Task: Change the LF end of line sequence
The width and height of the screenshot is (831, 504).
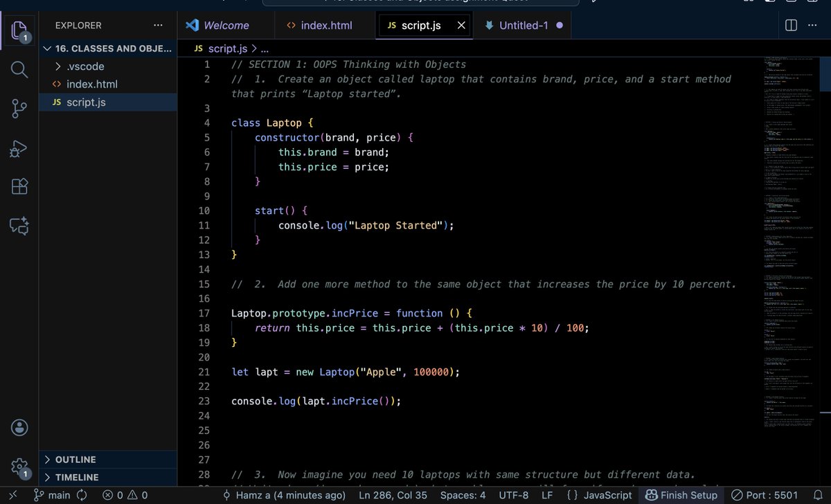Action: coord(547,495)
